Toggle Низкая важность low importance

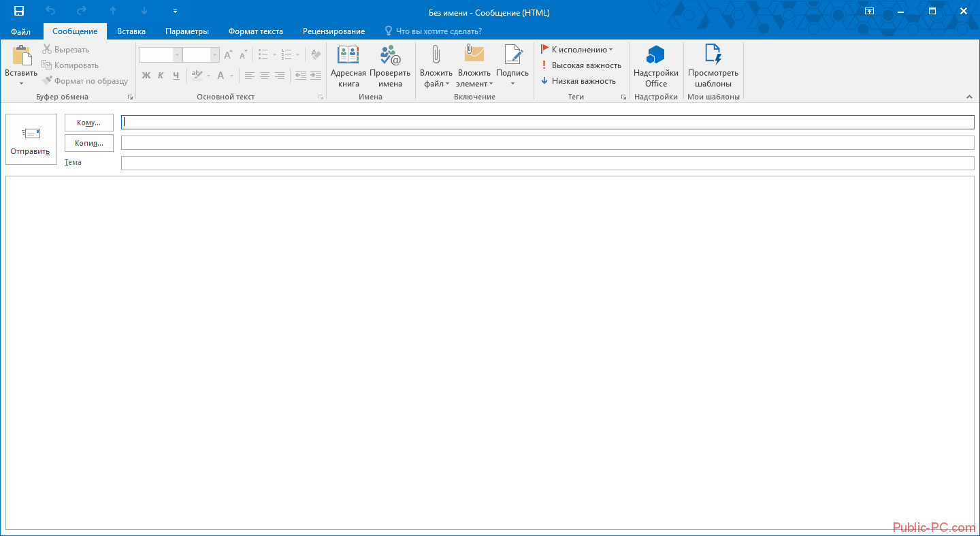[x=578, y=81]
